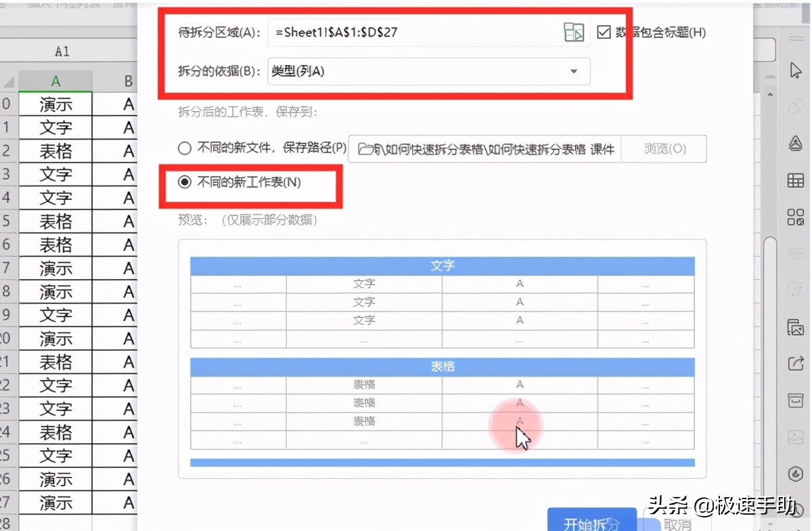
Task: Click the 开始拆分 button
Action: (592, 520)
